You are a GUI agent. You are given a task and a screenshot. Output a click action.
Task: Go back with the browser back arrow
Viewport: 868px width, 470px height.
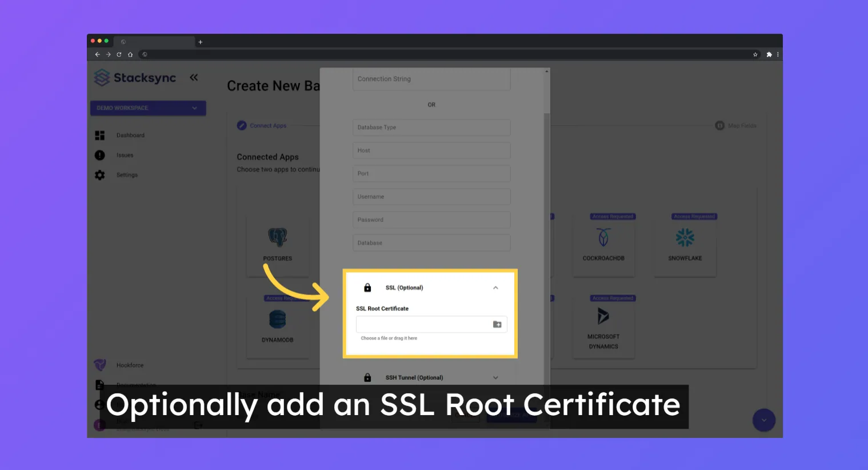(97, 54)
